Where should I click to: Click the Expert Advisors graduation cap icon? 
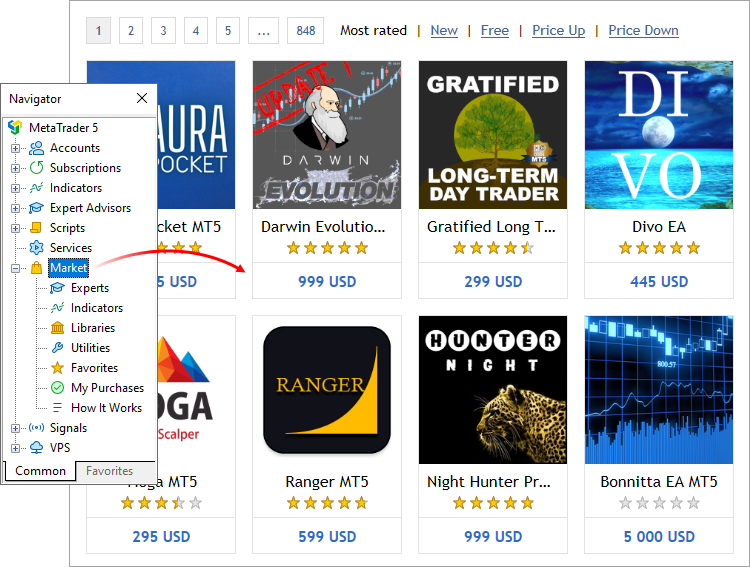point(37,208)
